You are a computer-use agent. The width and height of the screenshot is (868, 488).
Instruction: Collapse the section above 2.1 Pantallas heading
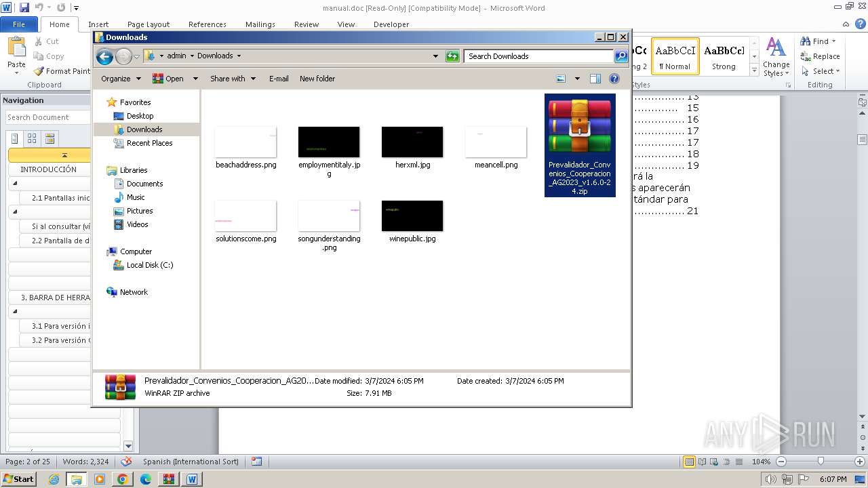(16, 184)
